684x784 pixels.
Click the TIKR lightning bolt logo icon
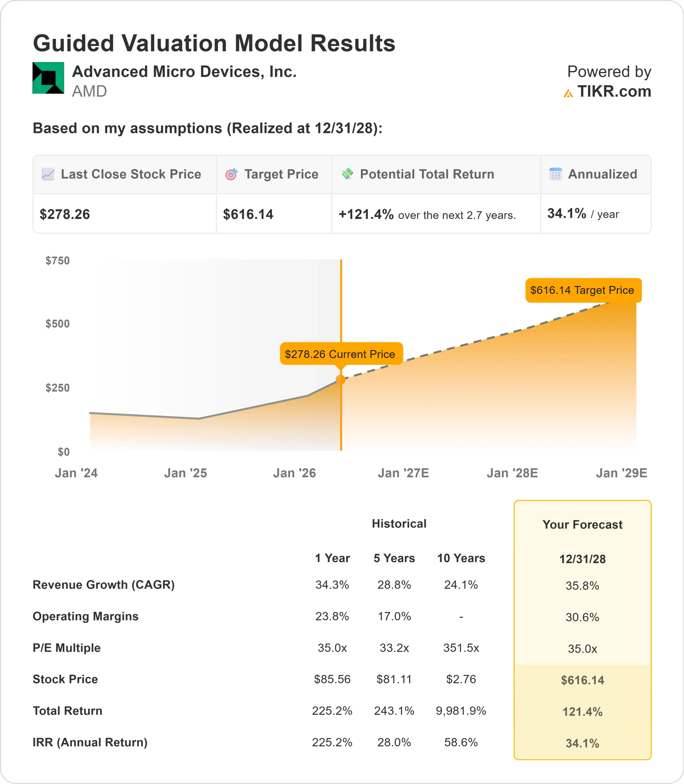(568, 93)
